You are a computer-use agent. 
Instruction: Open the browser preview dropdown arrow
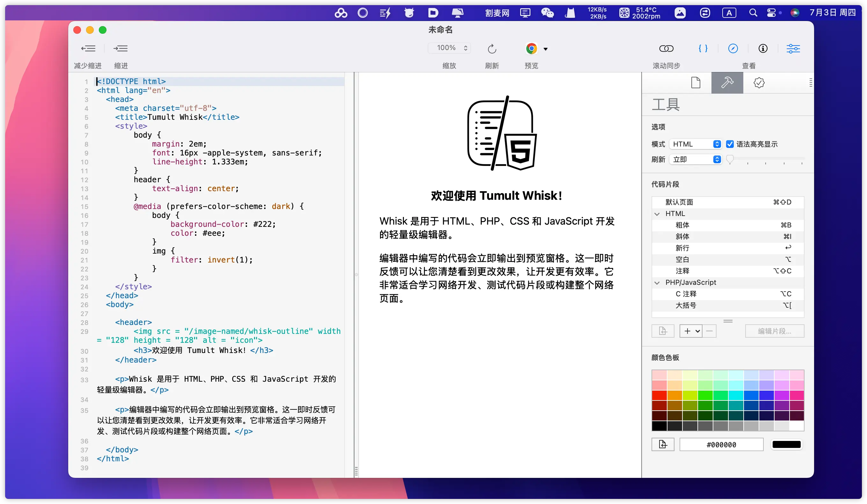[x=545, y=49]
